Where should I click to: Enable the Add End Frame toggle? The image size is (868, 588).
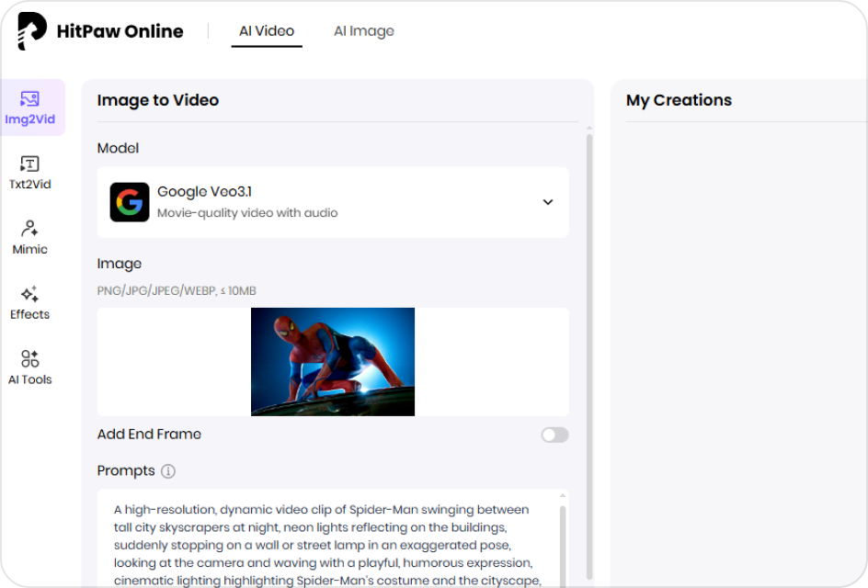554,435
